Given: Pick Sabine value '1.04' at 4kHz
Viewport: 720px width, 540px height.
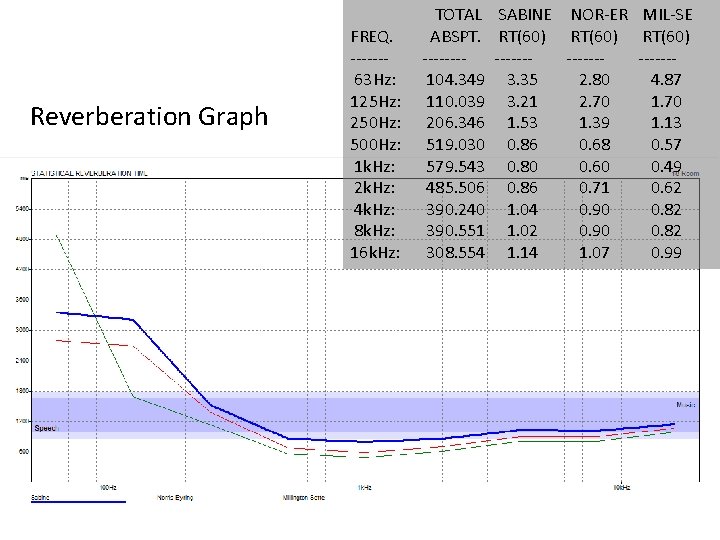Looking at the screenshot, I should click(522, 209).
